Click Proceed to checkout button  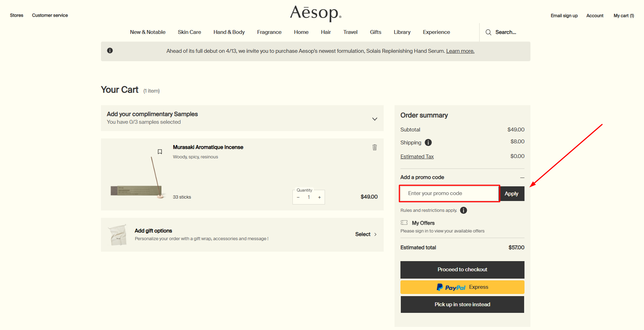coord(462,270)
